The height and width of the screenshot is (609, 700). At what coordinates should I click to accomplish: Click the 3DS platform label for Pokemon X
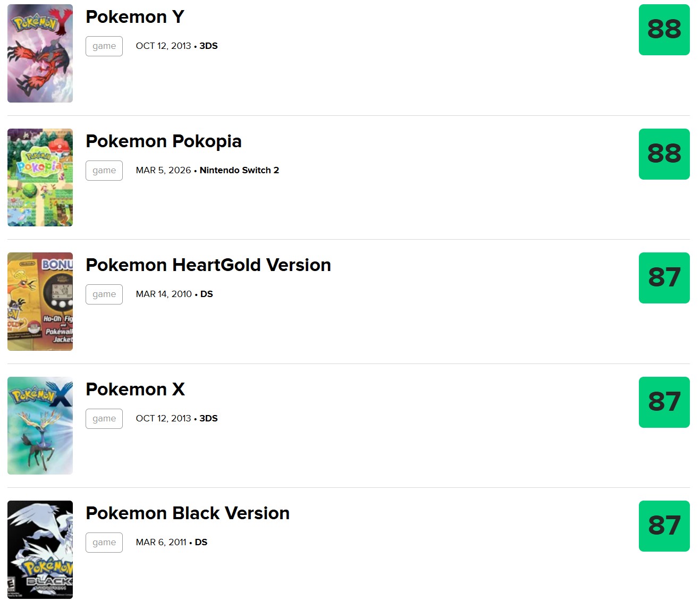tap(209, 418)
